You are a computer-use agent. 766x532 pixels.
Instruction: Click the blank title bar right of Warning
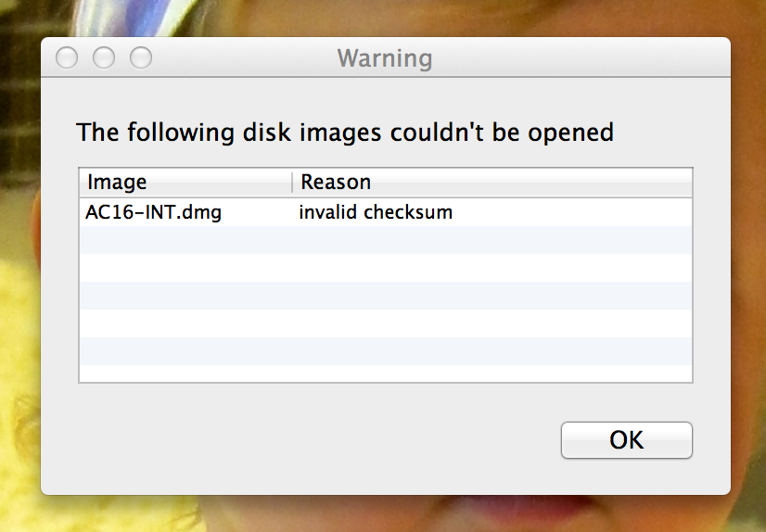(575, 59)
